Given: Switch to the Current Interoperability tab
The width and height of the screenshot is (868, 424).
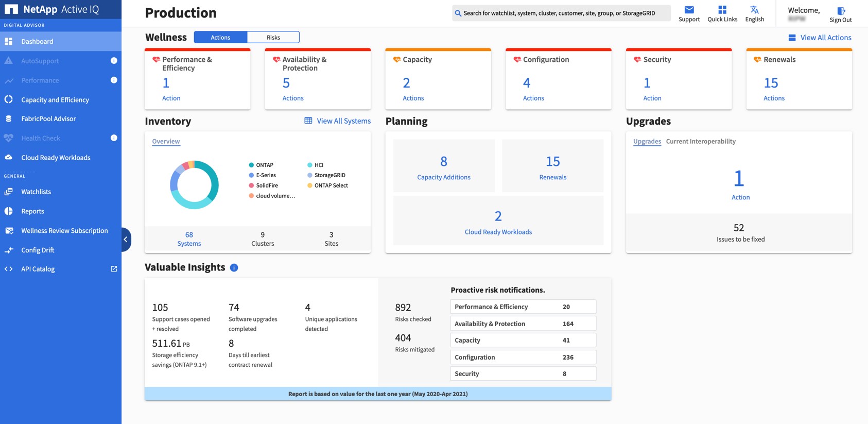Looking at the screenshot, I should pyautogui.click(x=701, y=141).
